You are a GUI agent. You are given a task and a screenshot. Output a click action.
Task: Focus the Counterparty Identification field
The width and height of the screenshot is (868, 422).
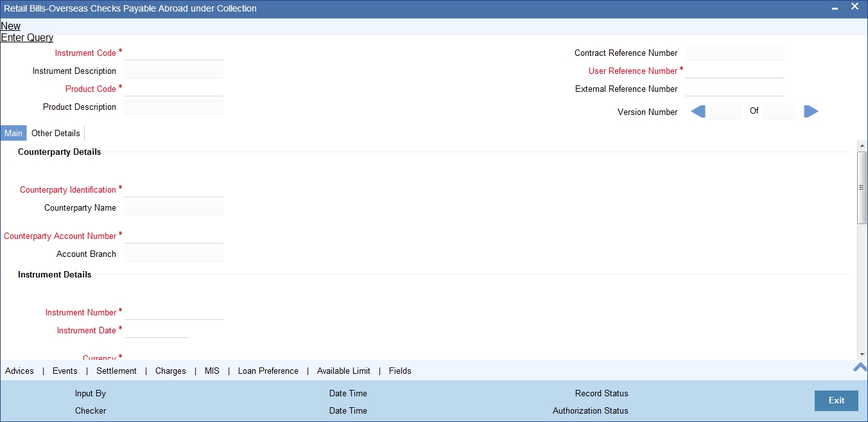coord(173,189)
